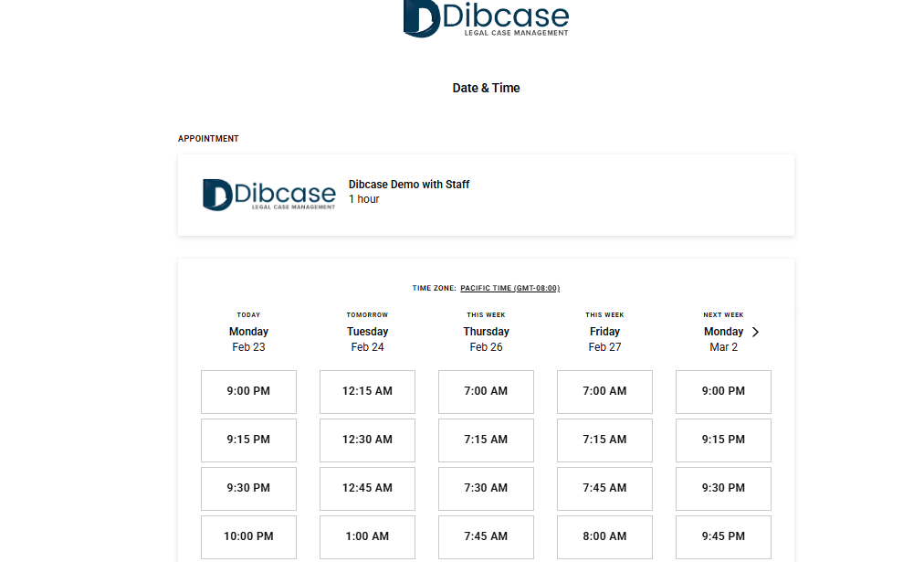924x562 pixels.
Task: Click the next week arrow chevron
Action: click(756, 332)
